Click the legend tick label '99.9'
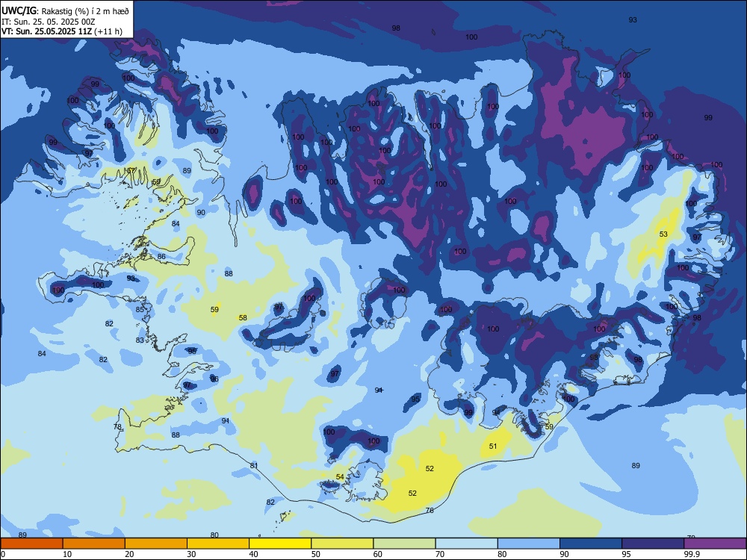Screen dimensions: 747x560 coord(692,554)
